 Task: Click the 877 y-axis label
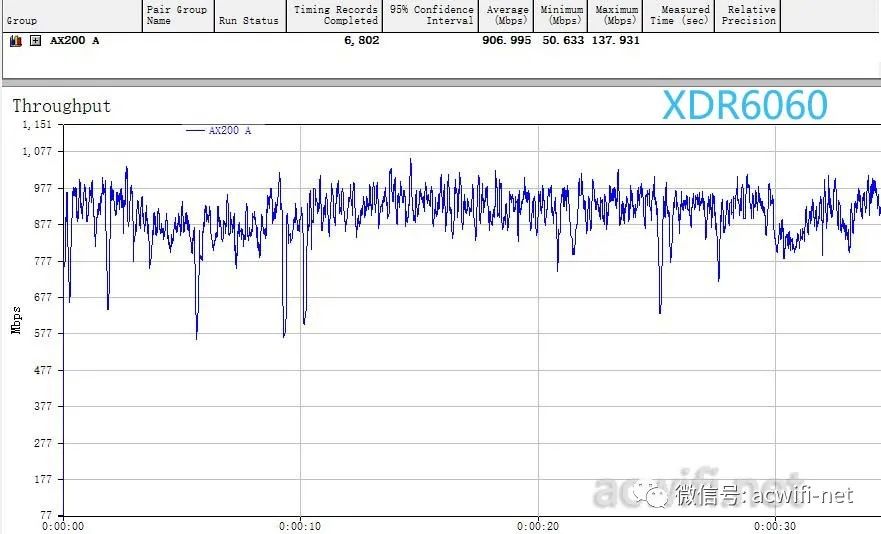pyautogui.click(x=43, y=224)
